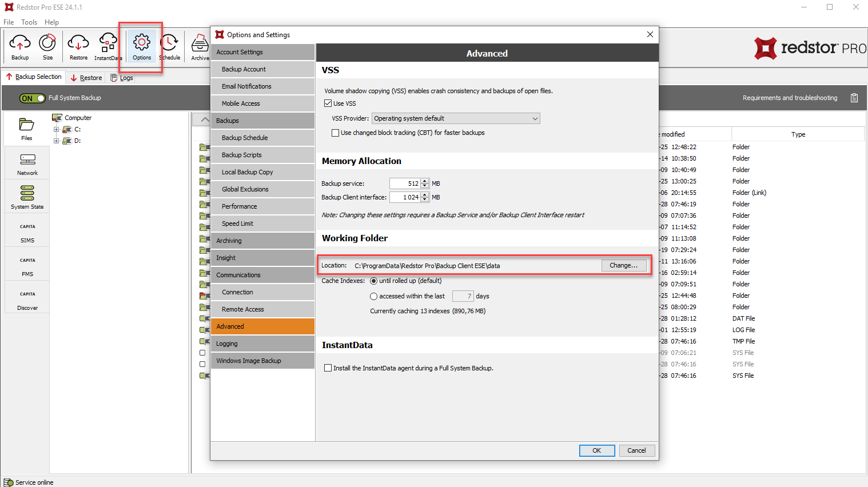Image resolution: width=868 pixels, height=487 pixels.
Task: Click the Service online status icon
Action: 9,482
